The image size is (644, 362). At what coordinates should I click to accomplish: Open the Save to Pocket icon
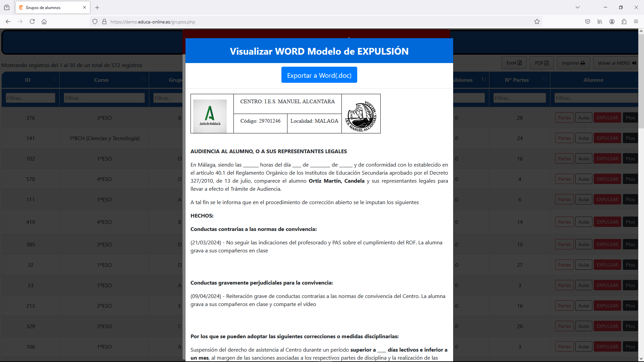coord(588,22)
